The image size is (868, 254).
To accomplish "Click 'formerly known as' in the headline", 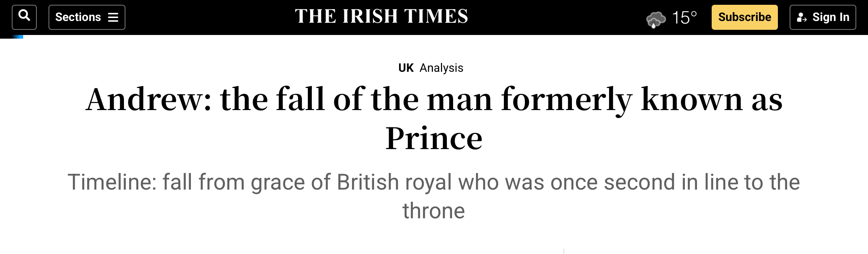I will pos(641,99).
